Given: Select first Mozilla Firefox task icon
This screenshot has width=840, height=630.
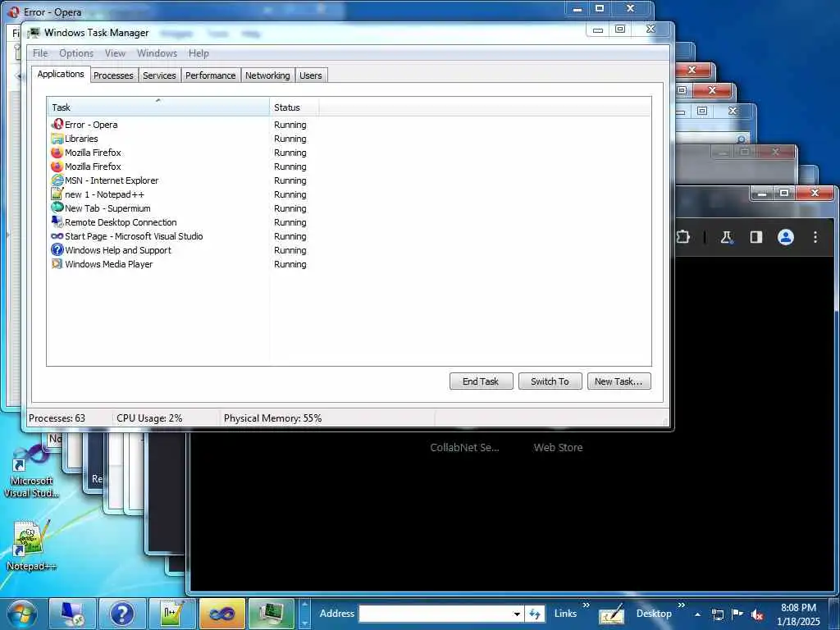Looking at the screenshot, I should click(57, 153).
